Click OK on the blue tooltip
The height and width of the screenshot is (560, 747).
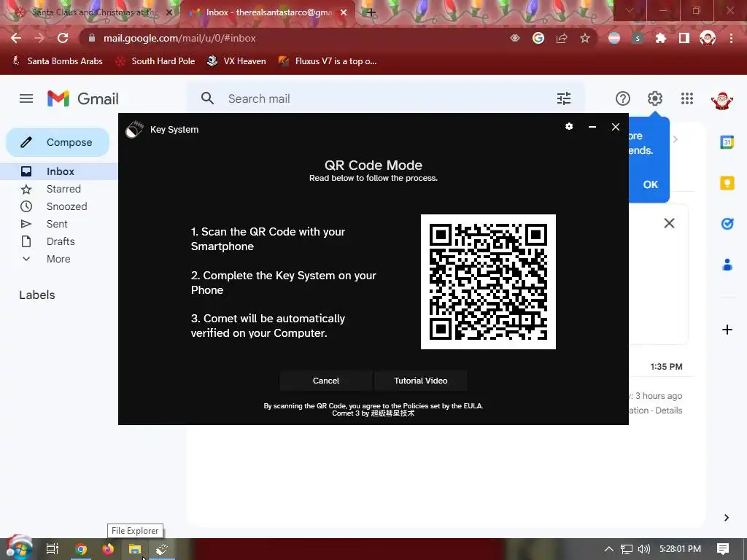pos(650,184)
